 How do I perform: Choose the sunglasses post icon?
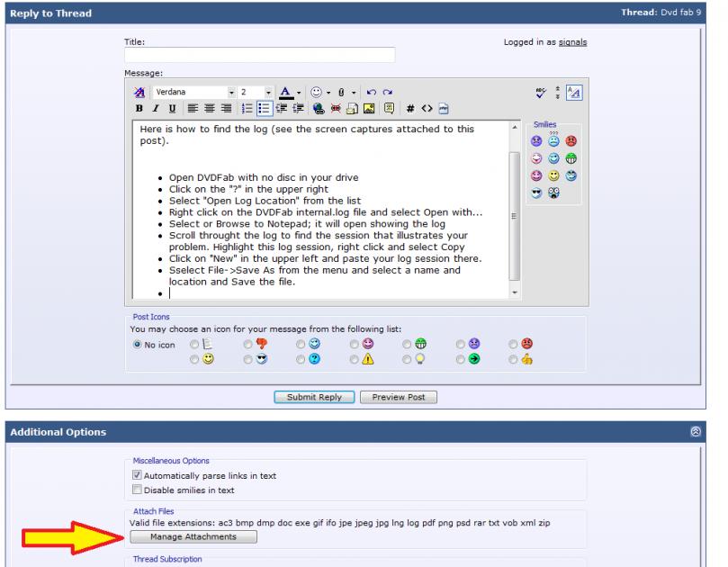pos(247,359)
